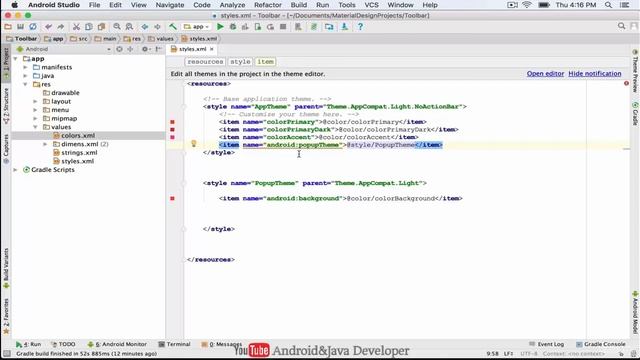Click the Cut scissors icon
640x360 pixels.
pos(76,27)
